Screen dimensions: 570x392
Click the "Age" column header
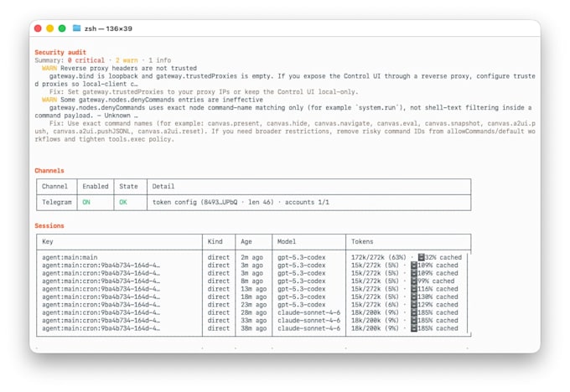click(x=246, y=241)
